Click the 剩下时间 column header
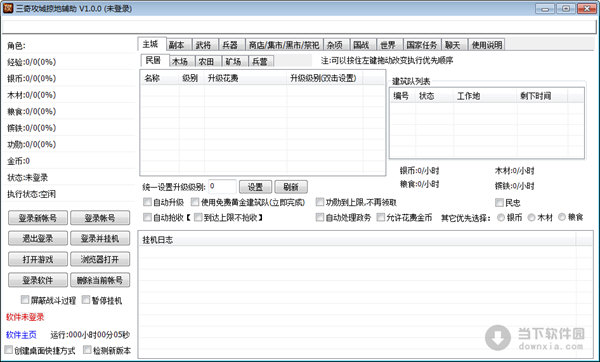The height and width of the screenshot is (362, 600). (x=543, y=96)
